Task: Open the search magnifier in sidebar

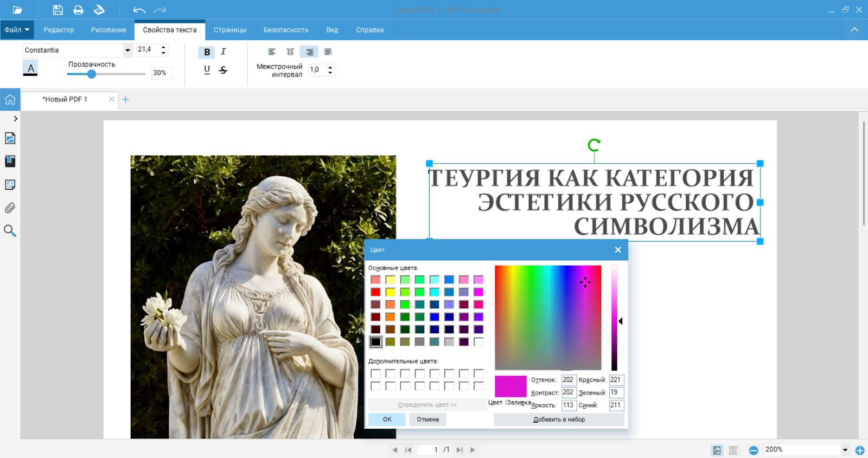Action: [10, 231]
